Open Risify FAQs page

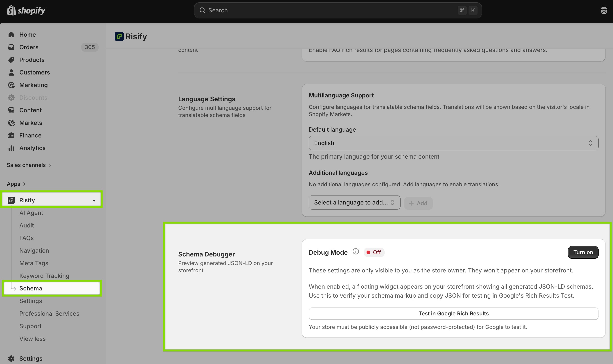point(27,238)
